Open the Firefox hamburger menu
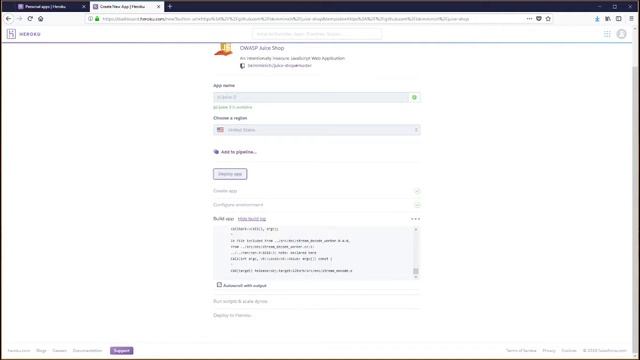The height and width of the screenshot is (360, 640). 631,19
